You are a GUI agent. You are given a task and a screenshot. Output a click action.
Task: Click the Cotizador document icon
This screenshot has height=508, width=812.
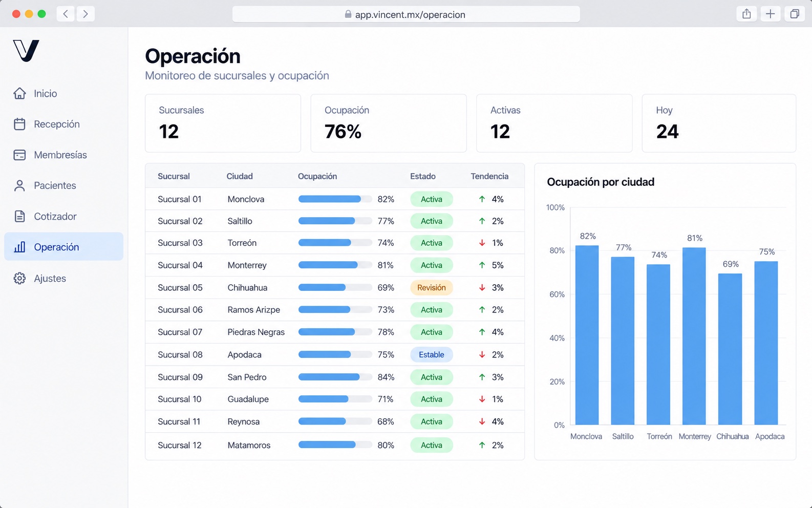point(19,216)
